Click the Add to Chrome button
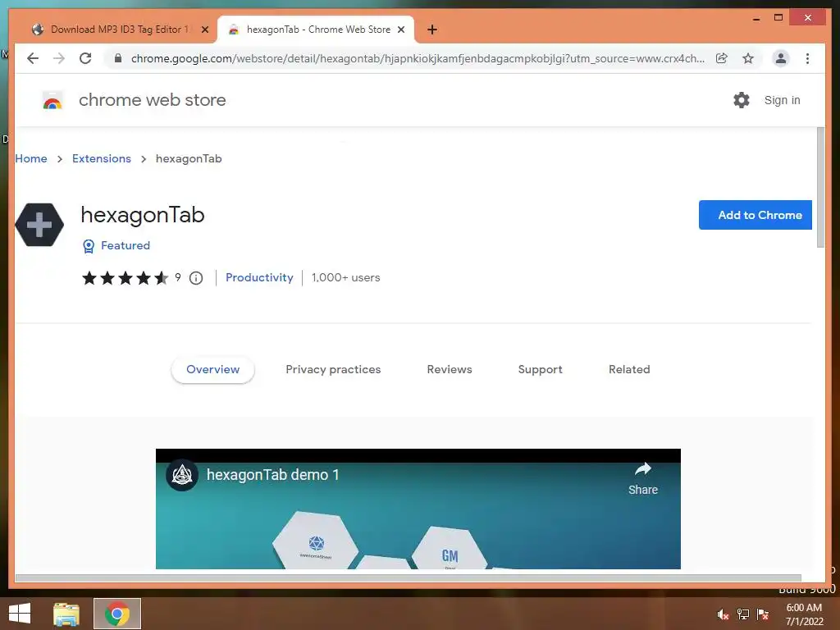The width and height of the screenshot is (840, 630). [756, 215]
